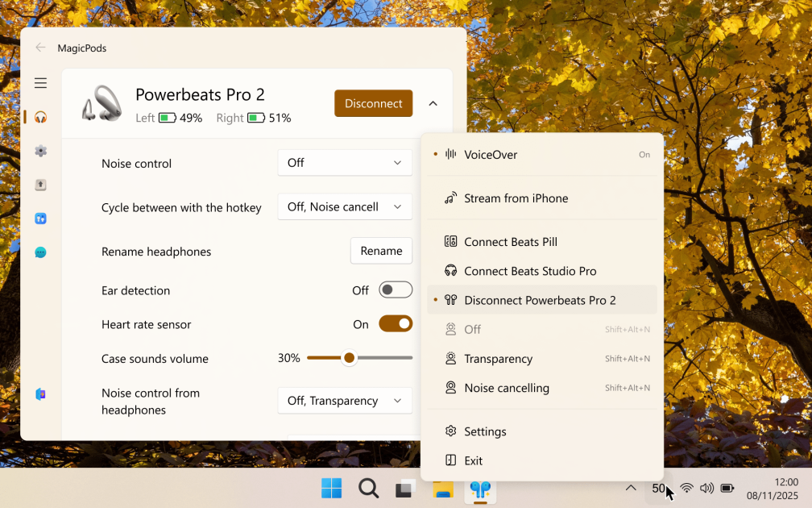Viewport: 812px width, 508px height.
Task: Go back with the arrow beside MagicPods
Action: point(40,48)
